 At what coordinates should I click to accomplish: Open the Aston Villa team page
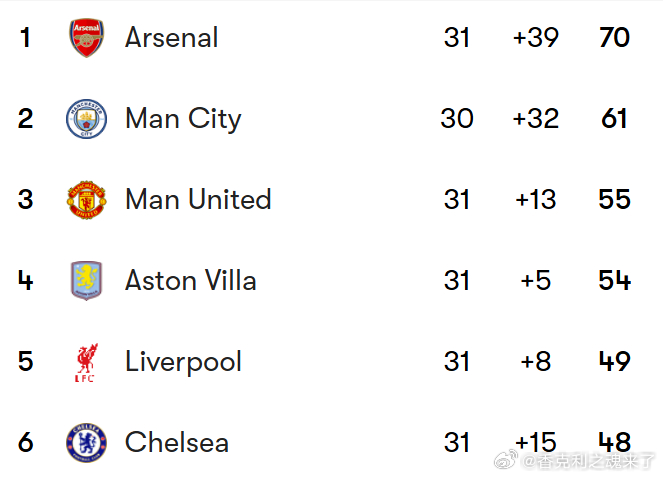click(x=190, y=281)
